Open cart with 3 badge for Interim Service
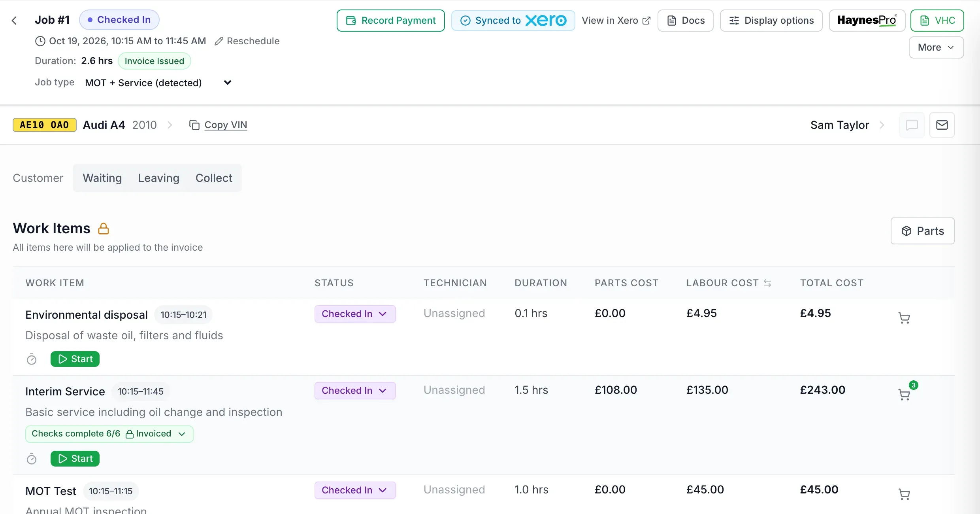The image size is (980, 514). (904, 395)
